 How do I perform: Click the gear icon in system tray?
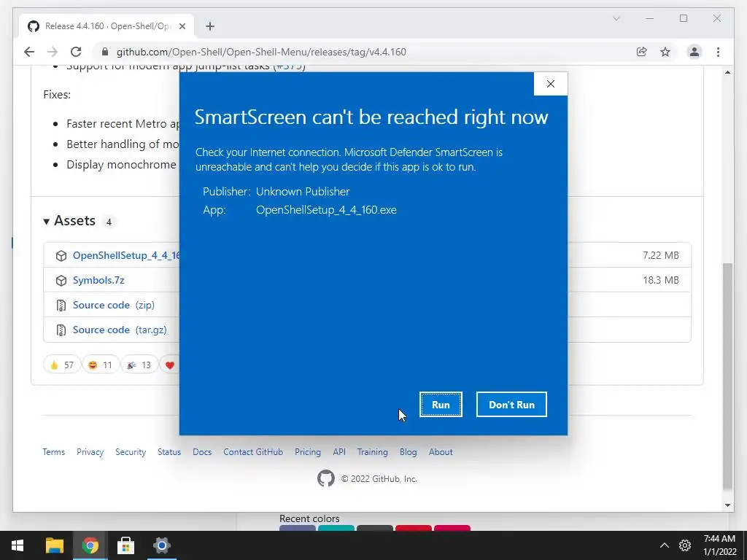point(684,545)
